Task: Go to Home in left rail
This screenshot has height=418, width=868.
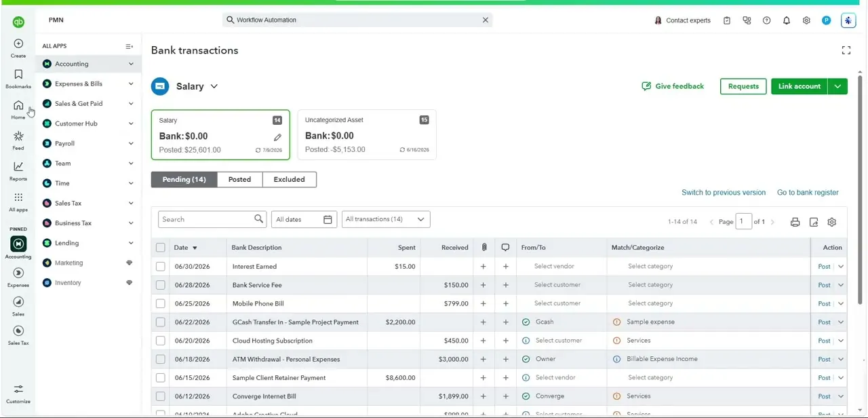Action: pos(18,105)
